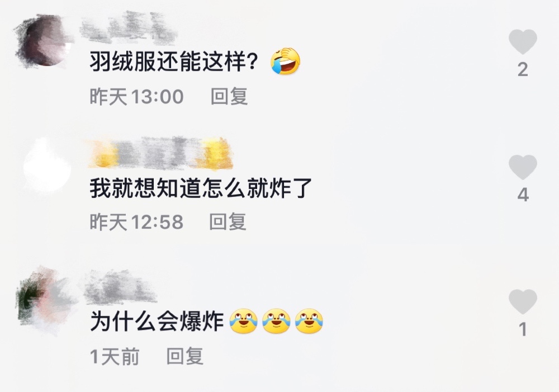Click the face-palm laughing emoji after 羽绒服还能这样
559x392 pixels.
coord(285,62)
